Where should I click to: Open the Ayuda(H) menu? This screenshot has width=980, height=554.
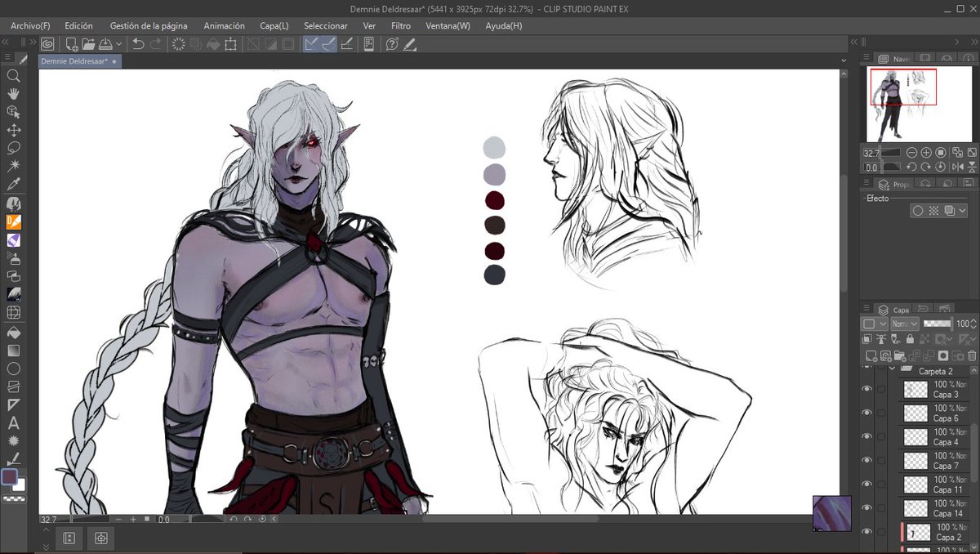[x=504, y=26]
